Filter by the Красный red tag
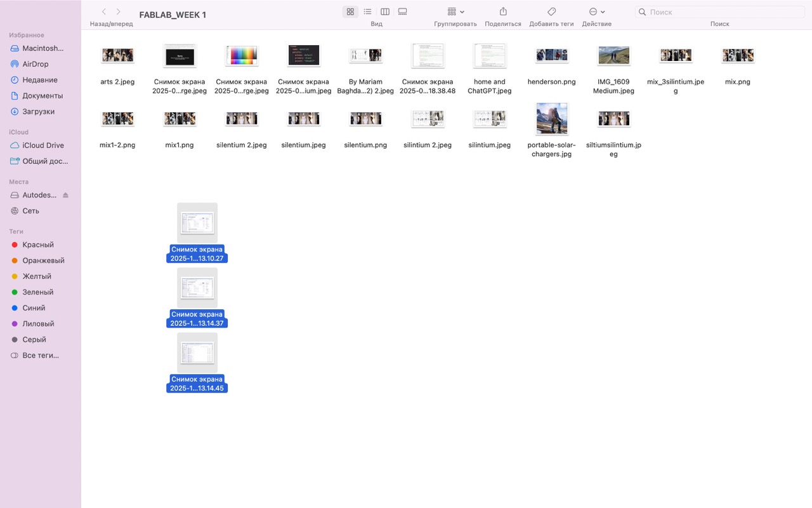This screenshot has height=508, width=812. [37, 245]
